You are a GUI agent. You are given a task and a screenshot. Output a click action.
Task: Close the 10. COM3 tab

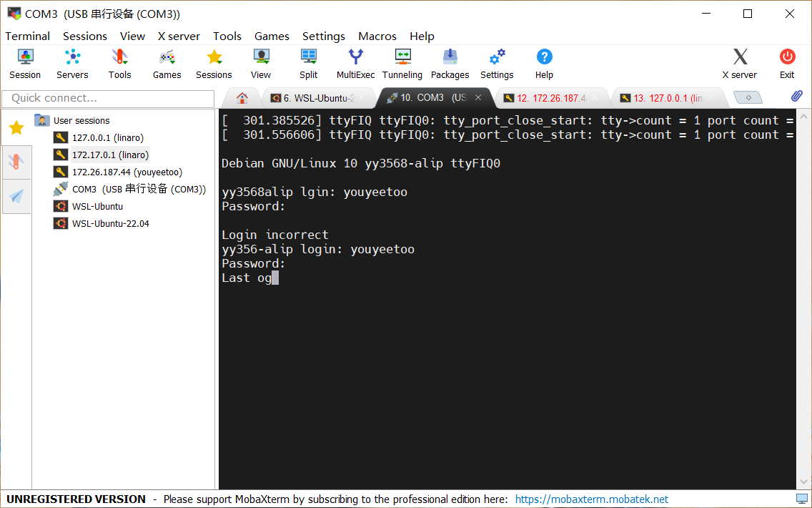[478, 98]
